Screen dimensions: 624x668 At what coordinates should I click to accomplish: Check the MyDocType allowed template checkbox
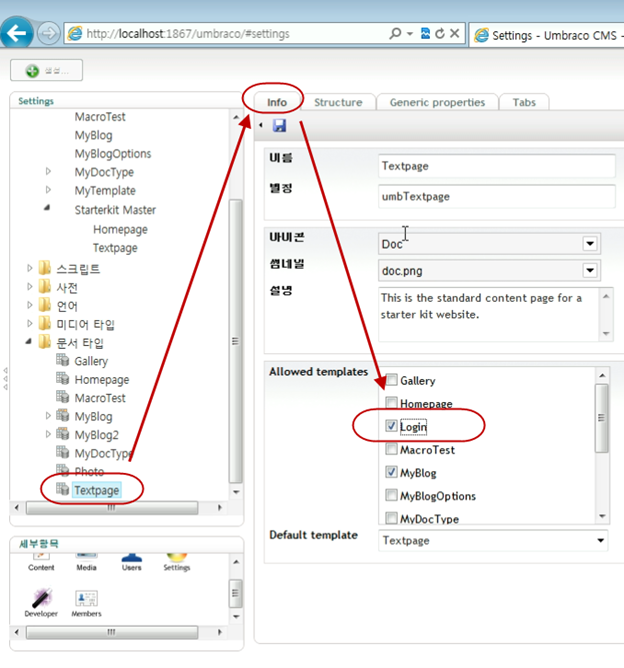pos(391,518)
